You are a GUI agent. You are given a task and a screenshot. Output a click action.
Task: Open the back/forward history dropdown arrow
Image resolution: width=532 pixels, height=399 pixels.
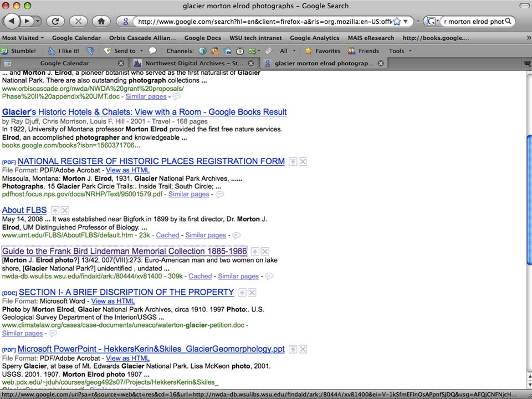37,22
